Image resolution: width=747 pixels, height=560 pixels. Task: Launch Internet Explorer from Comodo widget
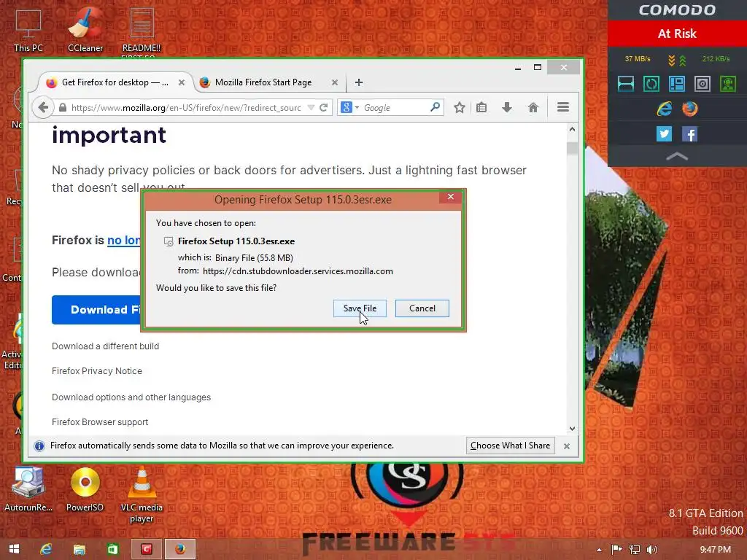pos(664,109)
